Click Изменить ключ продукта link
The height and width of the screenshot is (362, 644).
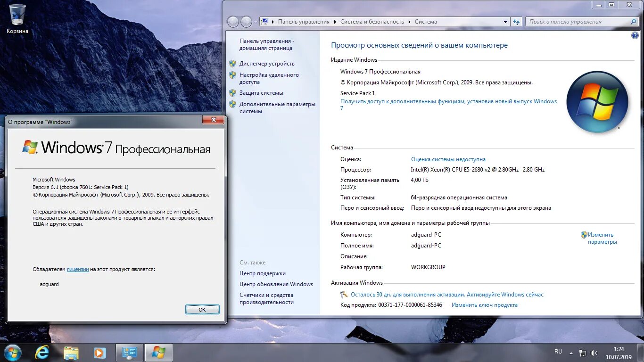(485, 305)
